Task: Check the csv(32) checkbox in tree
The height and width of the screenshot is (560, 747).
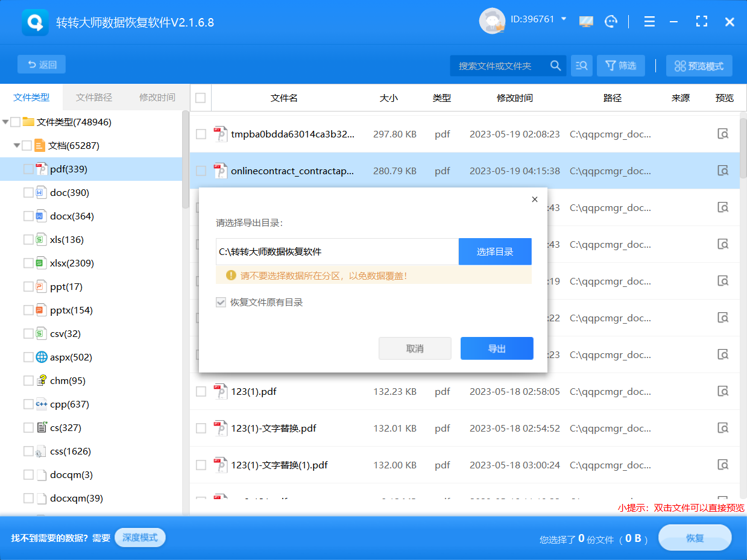Action: coord(28,334)
